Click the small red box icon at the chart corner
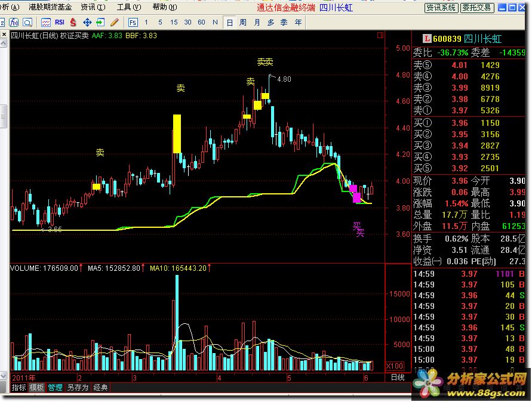The width and height of the screenshot is (532, 402). pyautogui.click(x=380, y=35)
